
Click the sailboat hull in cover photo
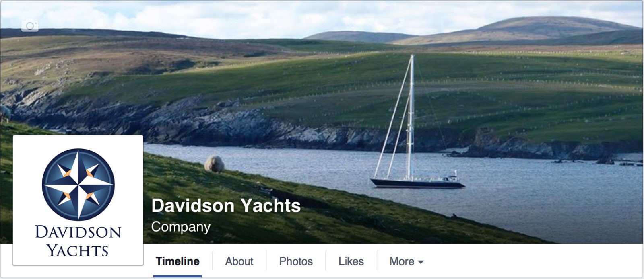(x=417, y=183)
